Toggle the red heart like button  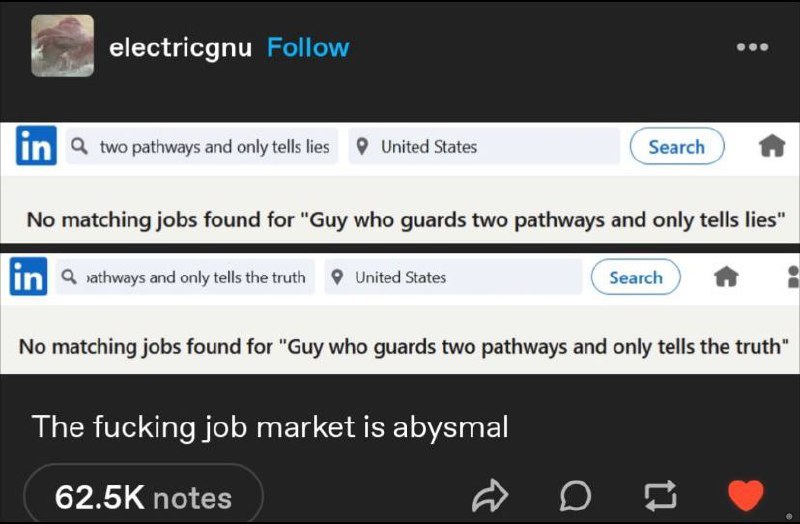(744, 495)
